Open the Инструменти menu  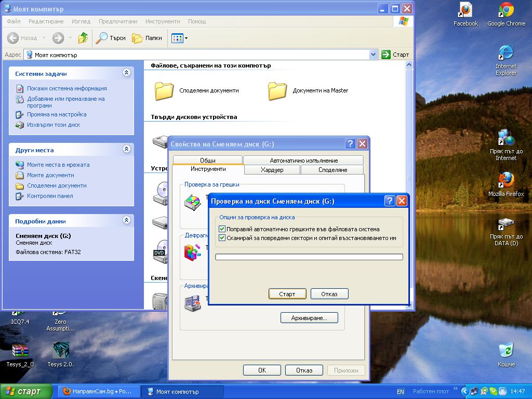pos(163,21)
